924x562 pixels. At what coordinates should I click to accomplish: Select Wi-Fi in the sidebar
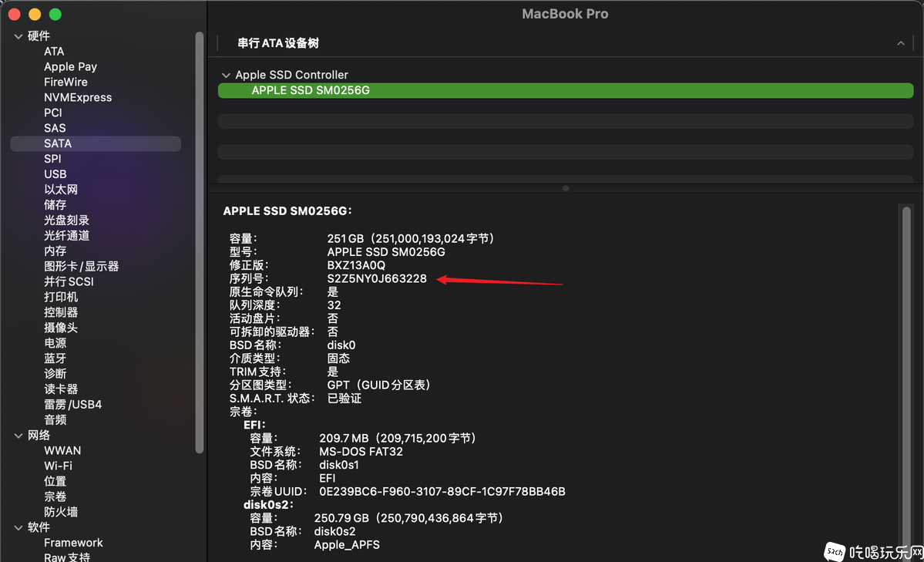[x=58, y=466]
